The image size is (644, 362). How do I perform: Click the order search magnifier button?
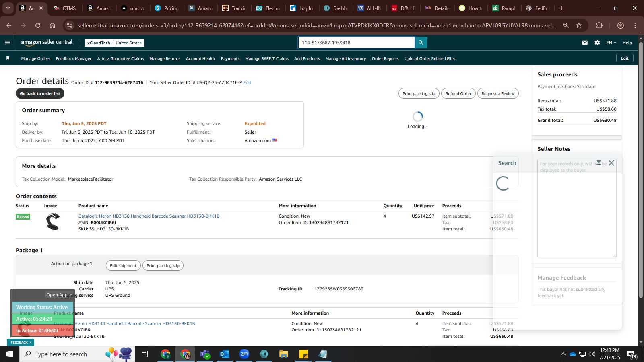coord(421,43)
